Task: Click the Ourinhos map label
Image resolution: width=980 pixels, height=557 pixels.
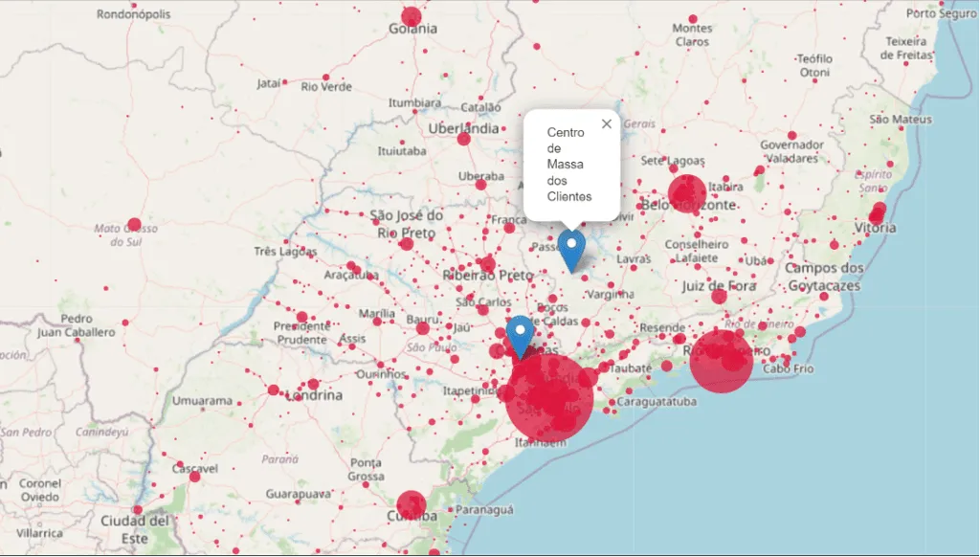Action: (381, 374)
